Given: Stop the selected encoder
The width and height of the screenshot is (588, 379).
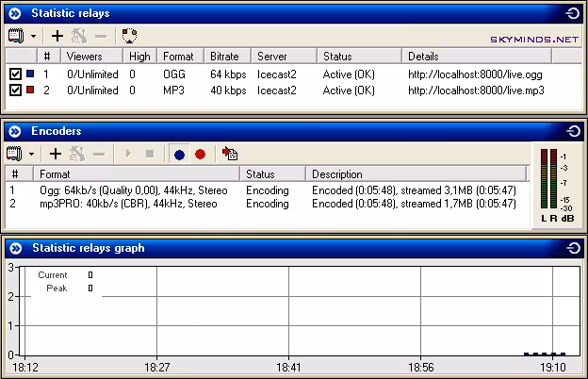Looking at the screenshot, I should coord(150,154).
